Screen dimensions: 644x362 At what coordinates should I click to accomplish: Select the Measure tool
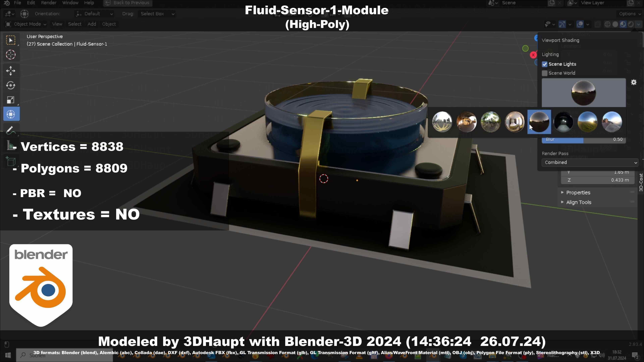click(11, 146)
